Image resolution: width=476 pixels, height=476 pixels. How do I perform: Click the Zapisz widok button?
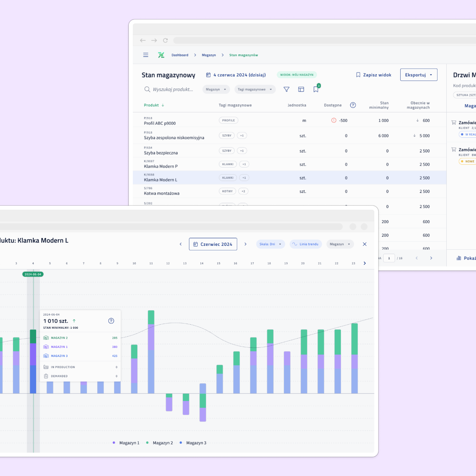(x=373, y=75)
